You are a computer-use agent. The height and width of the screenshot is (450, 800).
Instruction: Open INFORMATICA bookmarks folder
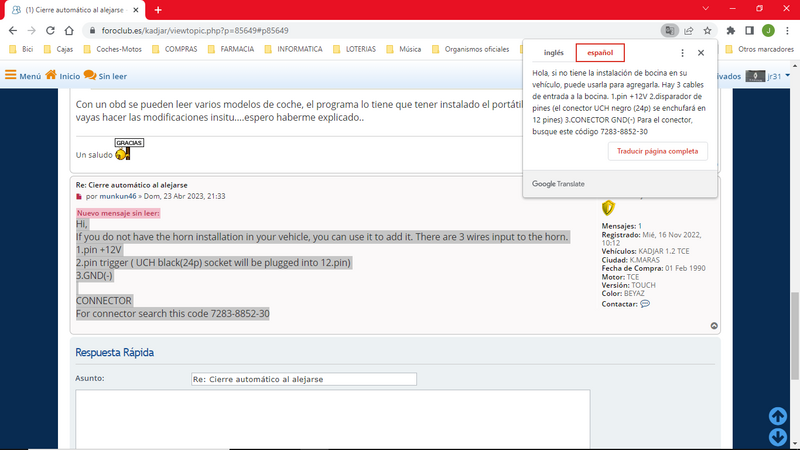coord(294,49)
